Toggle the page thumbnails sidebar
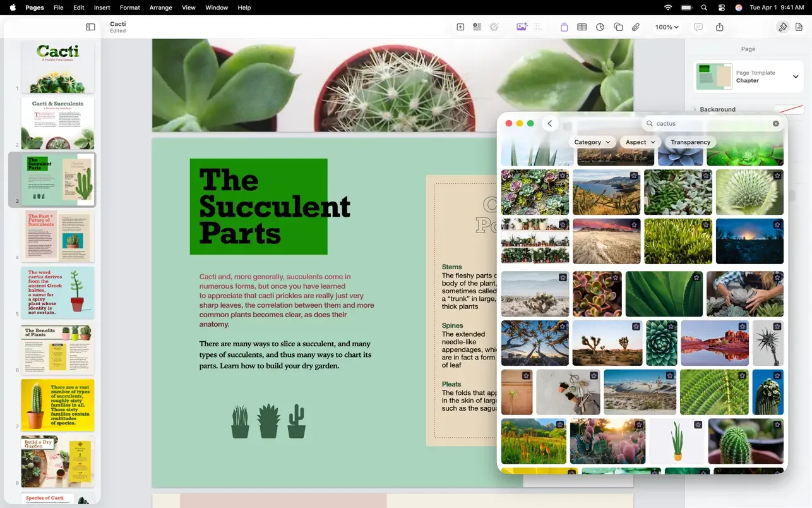 (90, 27)
